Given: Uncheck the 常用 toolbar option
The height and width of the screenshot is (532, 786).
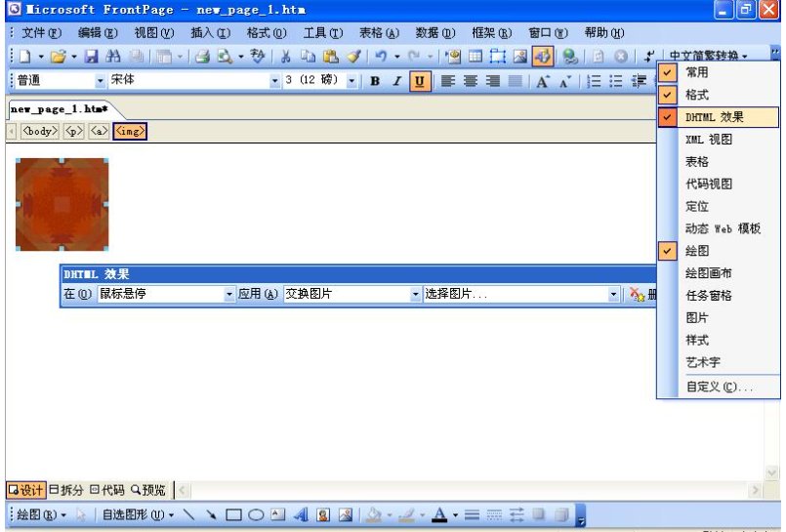Looking at the screenshot, I should click(x=719, y=72).
